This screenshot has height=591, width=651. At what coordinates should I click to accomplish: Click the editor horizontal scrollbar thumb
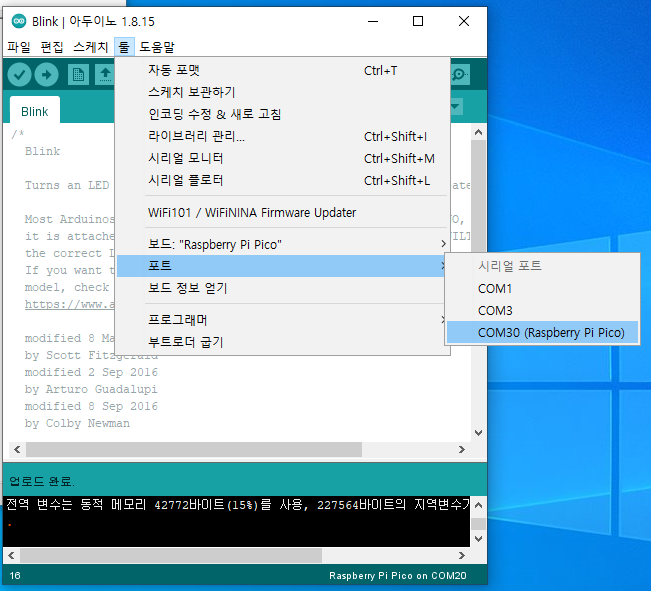point(194,449)
